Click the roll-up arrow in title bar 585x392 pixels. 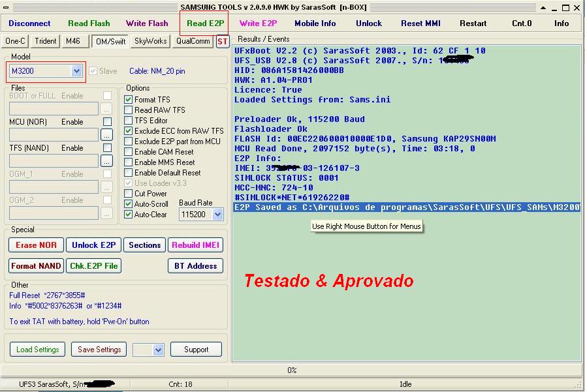click(x=543, y=7)
